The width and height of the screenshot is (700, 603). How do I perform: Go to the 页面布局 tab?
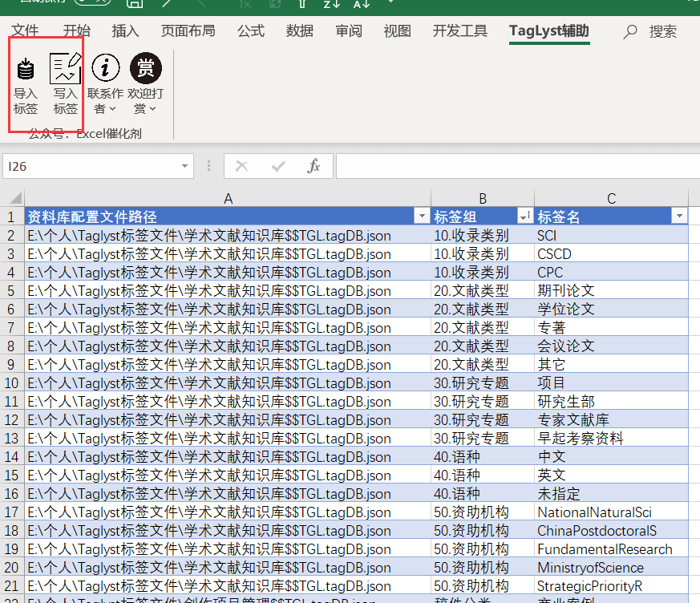[x=188, y=30]
